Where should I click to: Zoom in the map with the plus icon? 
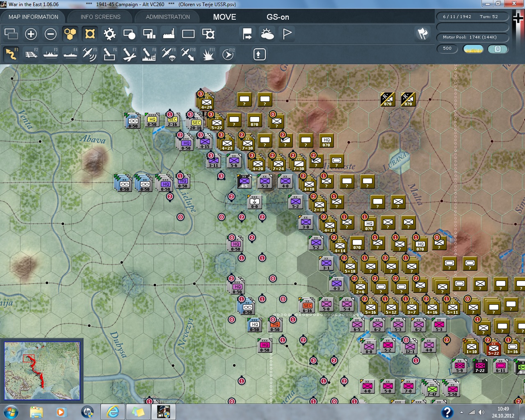click(x=31, y=34)
